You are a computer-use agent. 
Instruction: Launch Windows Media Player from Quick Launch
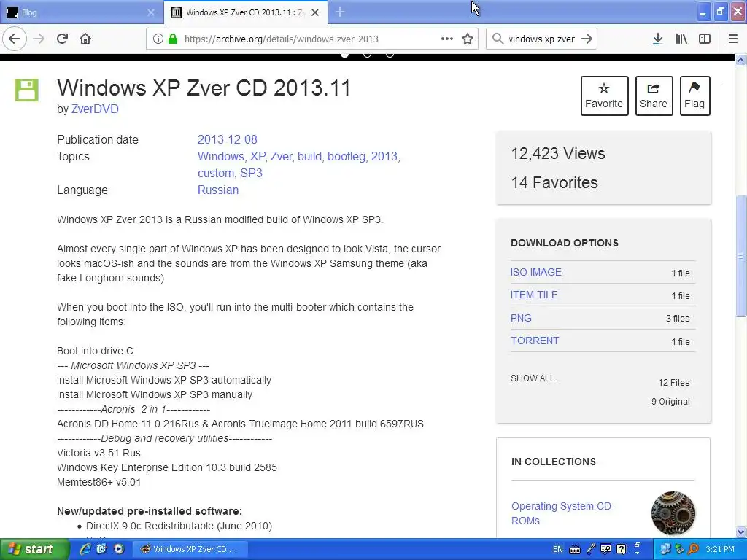click(119, 549)
